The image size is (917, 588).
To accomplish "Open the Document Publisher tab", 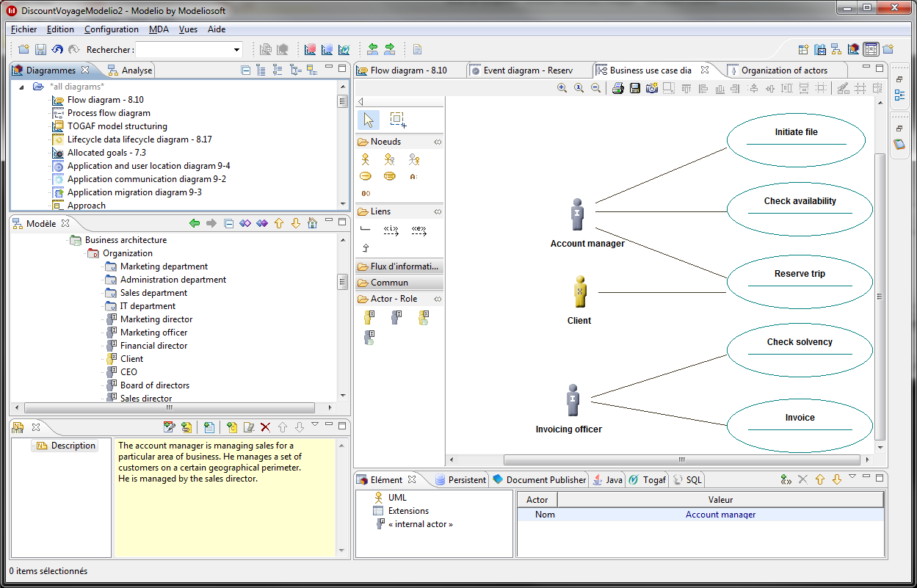I will [540, 480].
